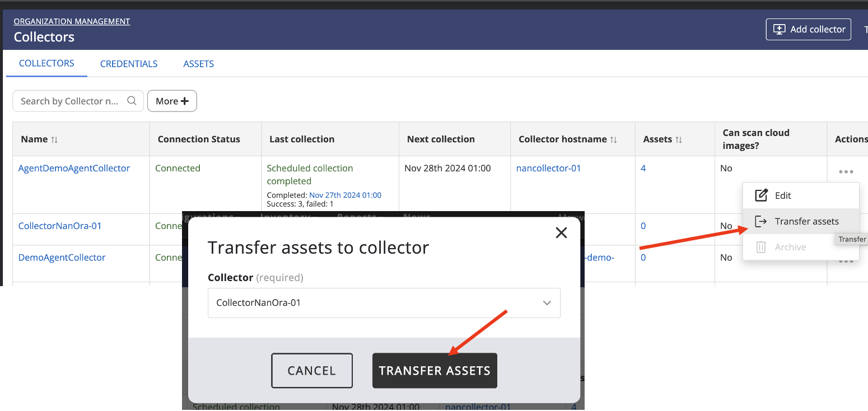Sort by Name column arrows

coord(54,139)
